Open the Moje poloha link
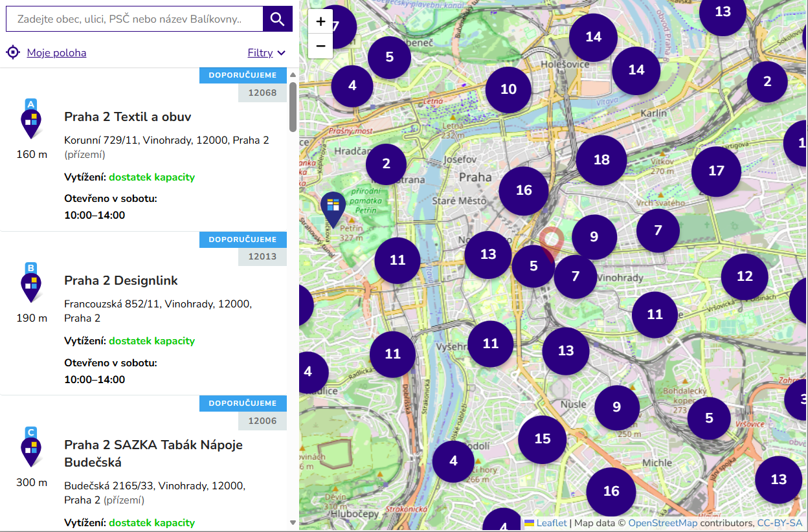 (x=56, y=53)
